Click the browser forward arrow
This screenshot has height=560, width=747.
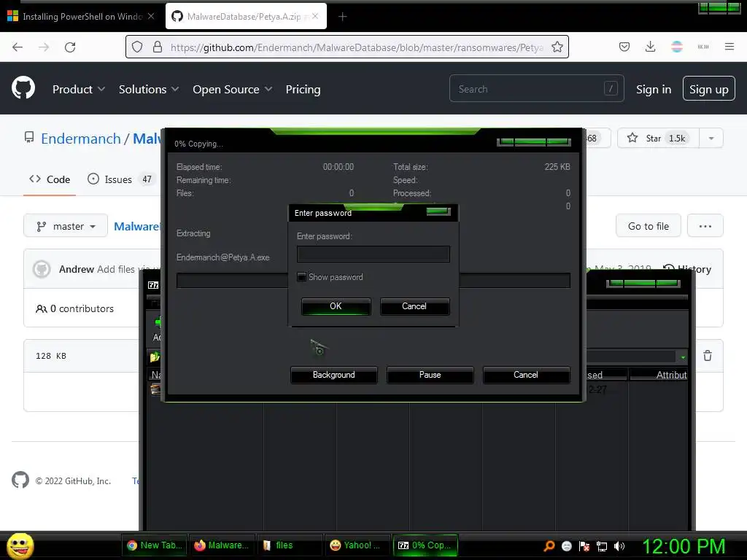coord(44,47)
